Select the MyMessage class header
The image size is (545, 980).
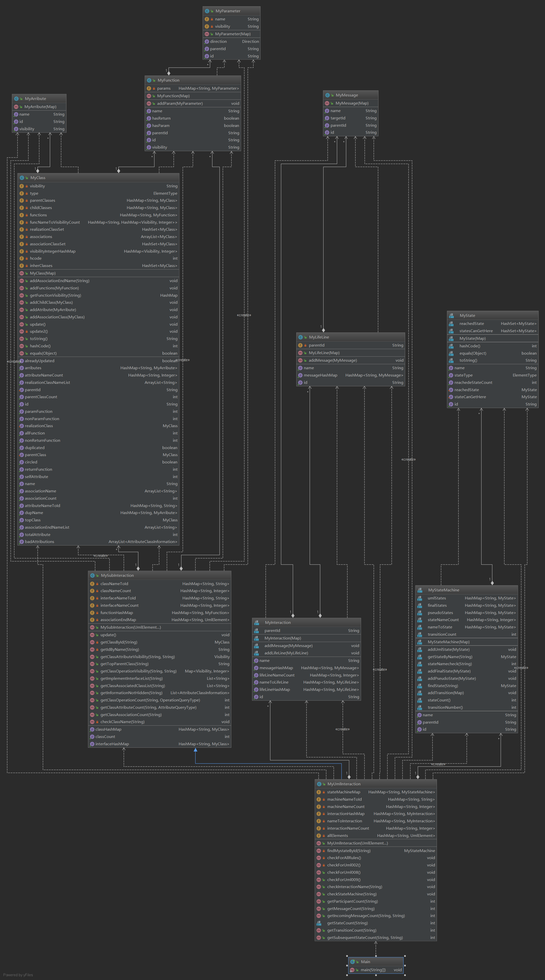coord(347,95)
